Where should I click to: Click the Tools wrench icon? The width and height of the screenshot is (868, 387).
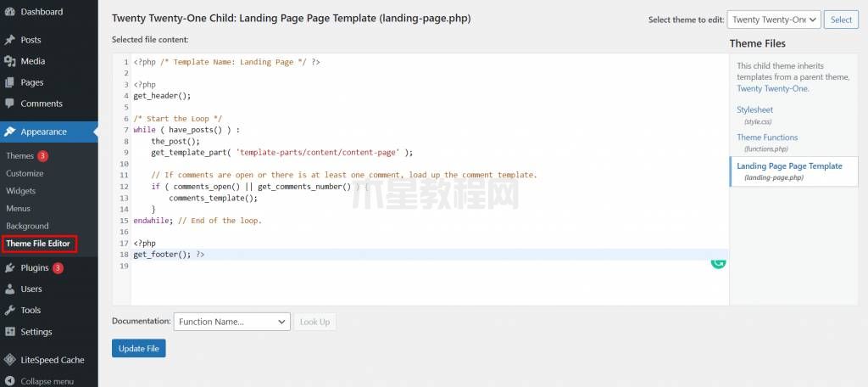(x=9, y=310)
